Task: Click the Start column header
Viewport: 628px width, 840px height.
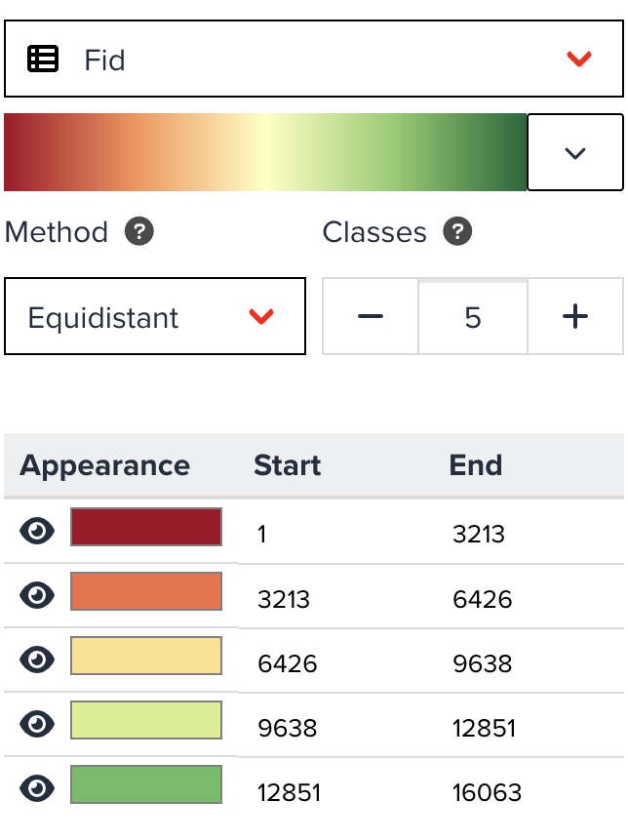Action: pyautogui.click(x=287, y=465)
